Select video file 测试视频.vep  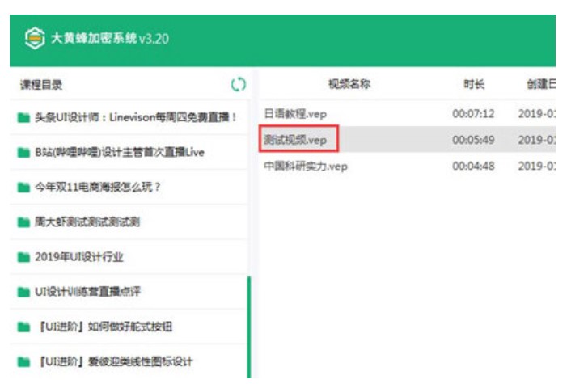295,140
